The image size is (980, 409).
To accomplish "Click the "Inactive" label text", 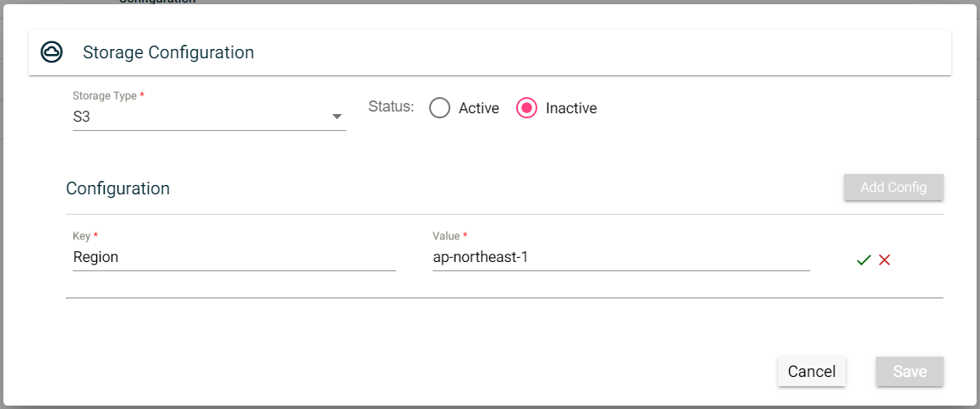I will point(571,108).
